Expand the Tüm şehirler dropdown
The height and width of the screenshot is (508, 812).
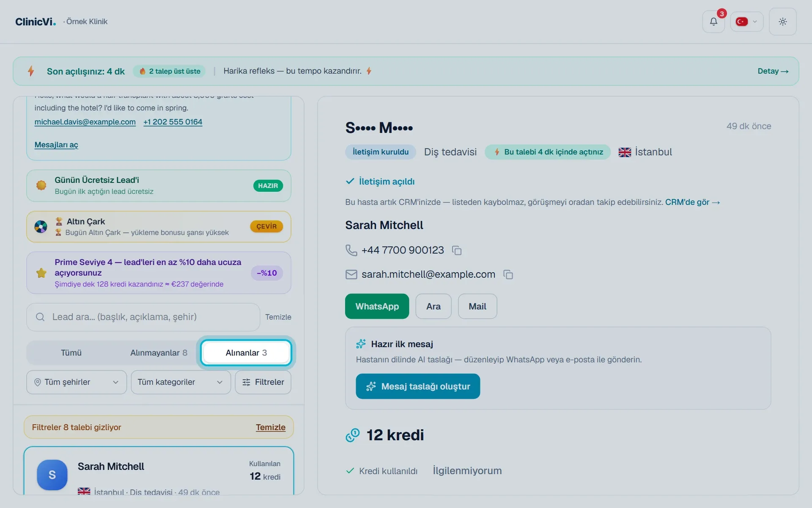pyautogui.click(x=77, y=382)
